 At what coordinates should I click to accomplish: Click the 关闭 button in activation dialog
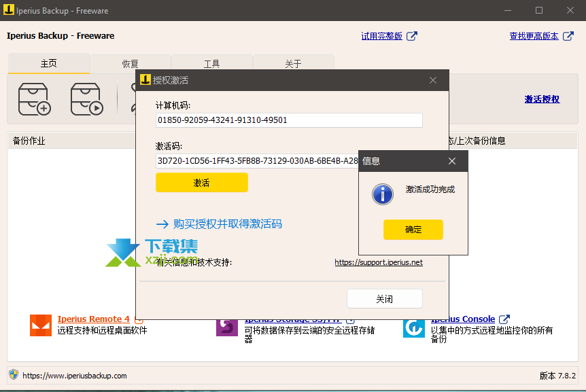tap(385, 299)
